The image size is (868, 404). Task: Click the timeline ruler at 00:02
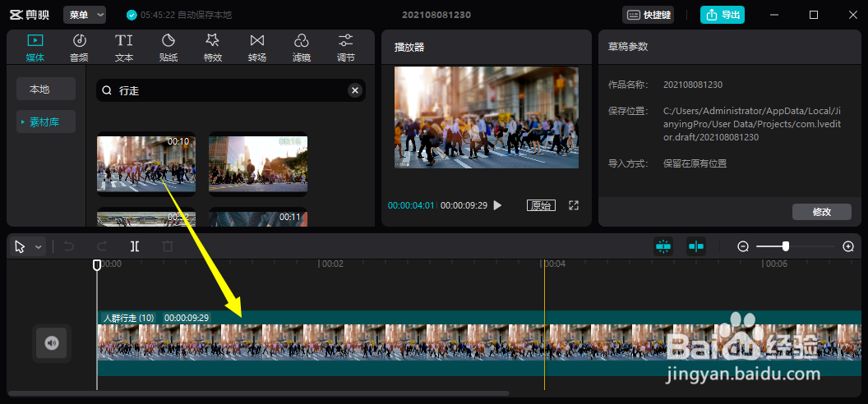(x=331, y=264)
